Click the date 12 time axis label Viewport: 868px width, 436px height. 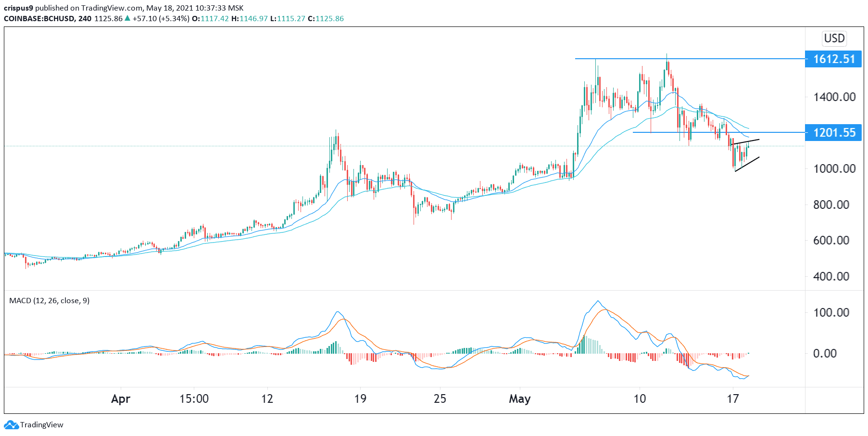(x=267, y=399)
